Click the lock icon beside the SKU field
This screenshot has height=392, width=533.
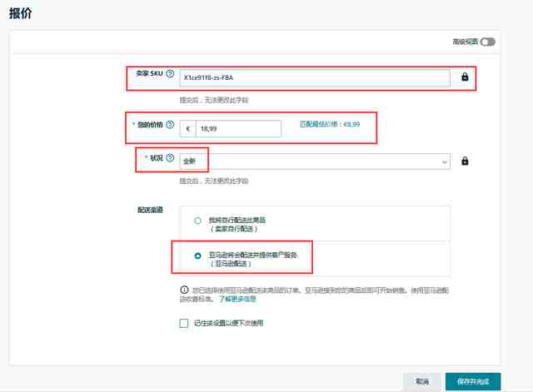[x=465, y=77]
